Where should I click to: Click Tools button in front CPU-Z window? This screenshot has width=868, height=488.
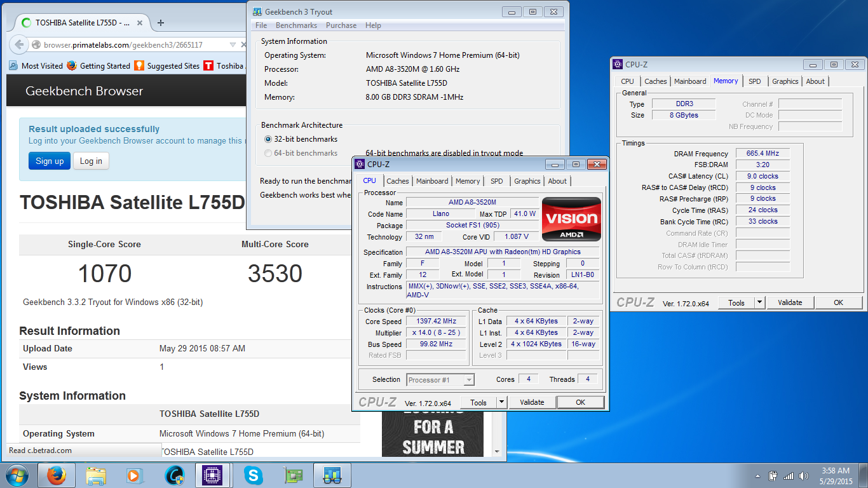pos(478,402)
